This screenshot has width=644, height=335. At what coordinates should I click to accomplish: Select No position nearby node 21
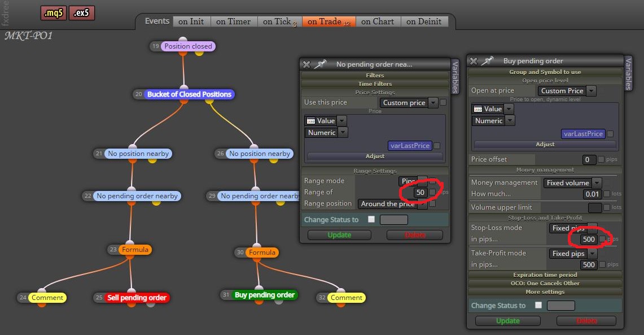tap(138, 153)
